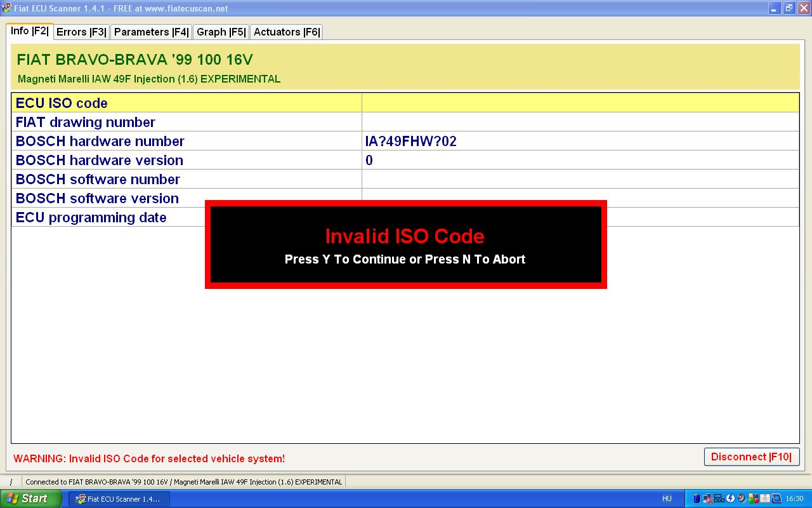Open the Actuators F6 tab
This screenshot has width=812, height=508.
coord(287,32)
